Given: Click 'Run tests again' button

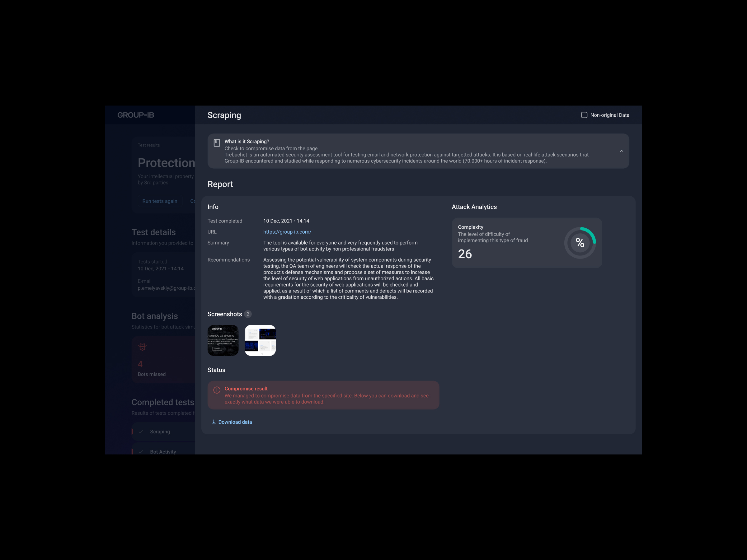Looking at the screenshot, I should pyautogui.click(x=160, y=201).
